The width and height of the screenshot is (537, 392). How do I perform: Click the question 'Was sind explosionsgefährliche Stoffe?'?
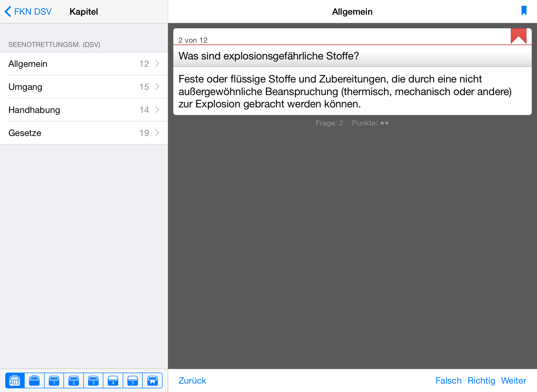click(269, 56)
